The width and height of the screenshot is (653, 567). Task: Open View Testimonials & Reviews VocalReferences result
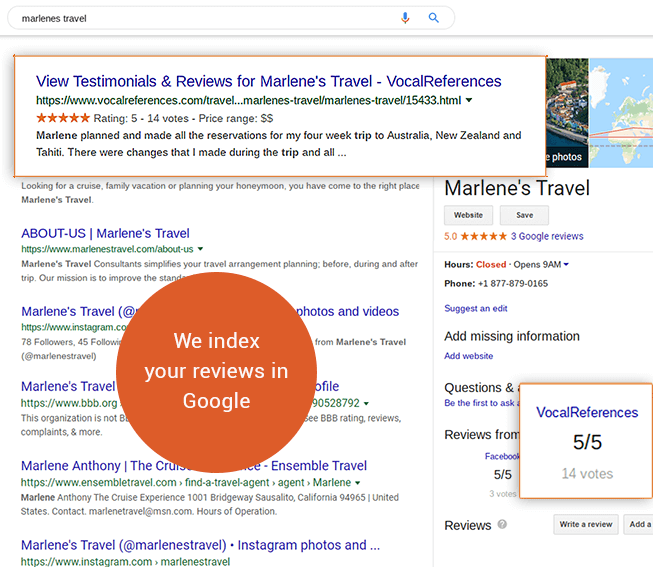coord(268,81)
